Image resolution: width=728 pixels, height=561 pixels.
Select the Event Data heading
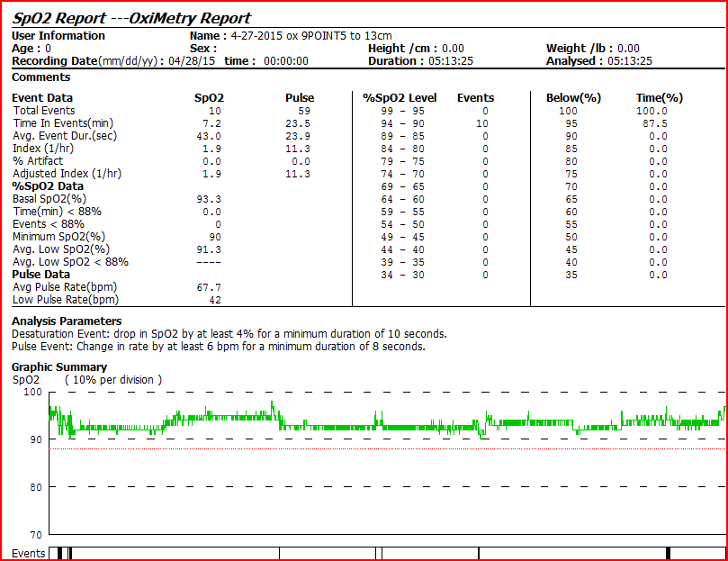pyautogui.click(x=42, y=97)
